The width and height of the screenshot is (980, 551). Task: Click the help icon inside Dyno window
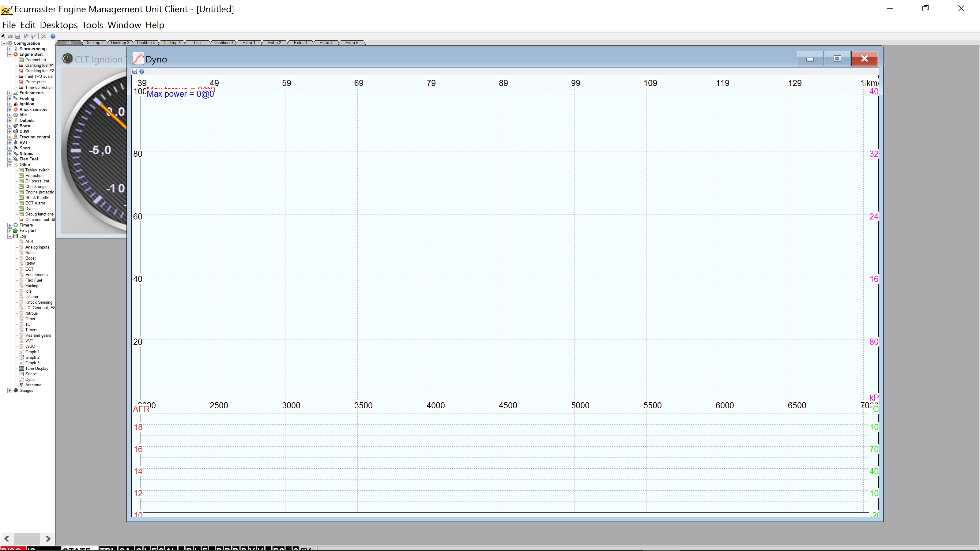142,72
